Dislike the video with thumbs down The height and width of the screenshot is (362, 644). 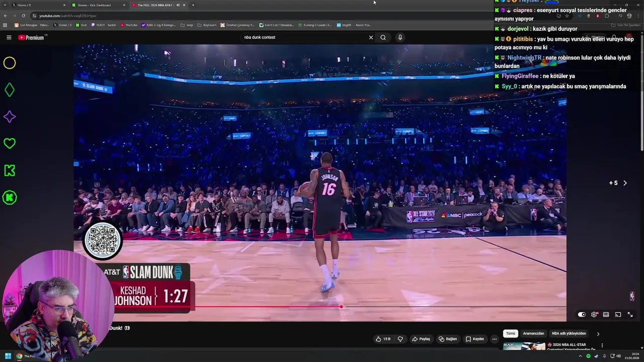tap(400, 339)
